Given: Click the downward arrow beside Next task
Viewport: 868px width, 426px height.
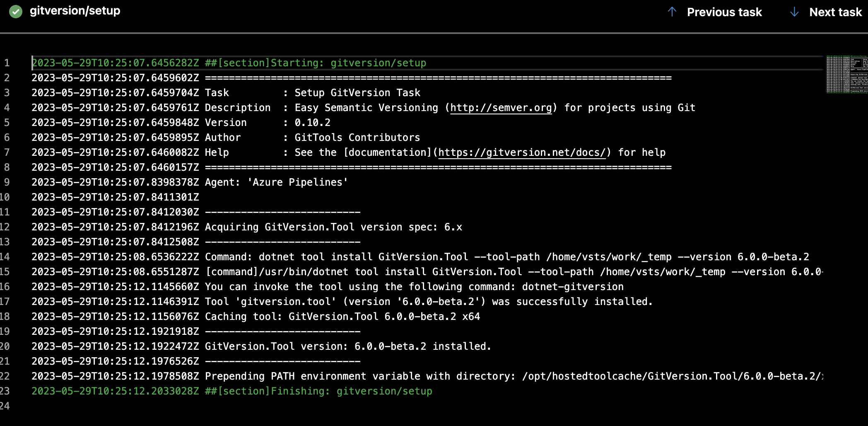Looking at the screenshot, I should (794, 12).
